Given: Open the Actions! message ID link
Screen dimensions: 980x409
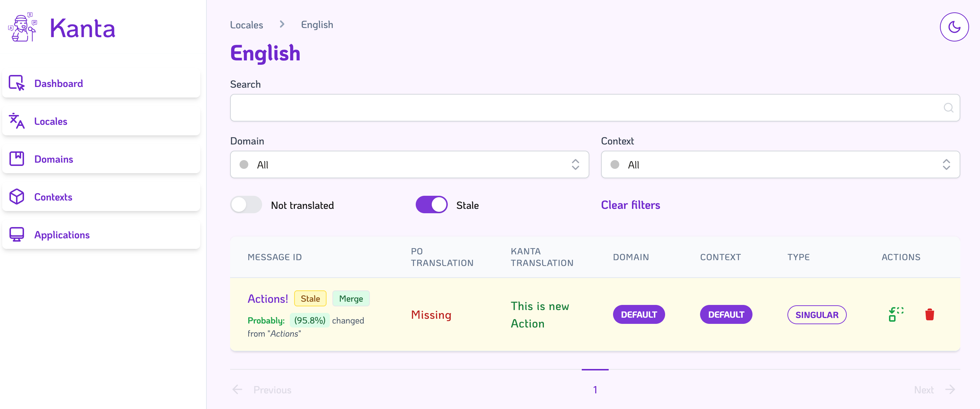Looking at the screenshot, I should click(268, 299).
